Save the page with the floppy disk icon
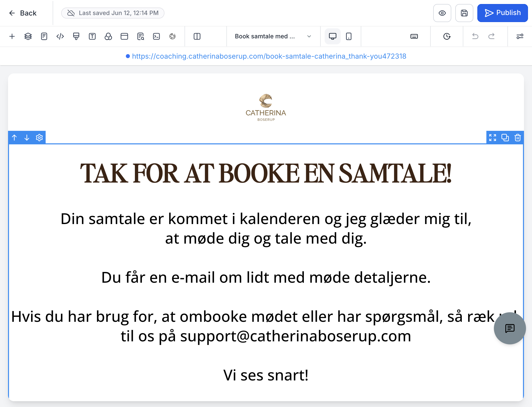532x407 pixels. [464, 13]
